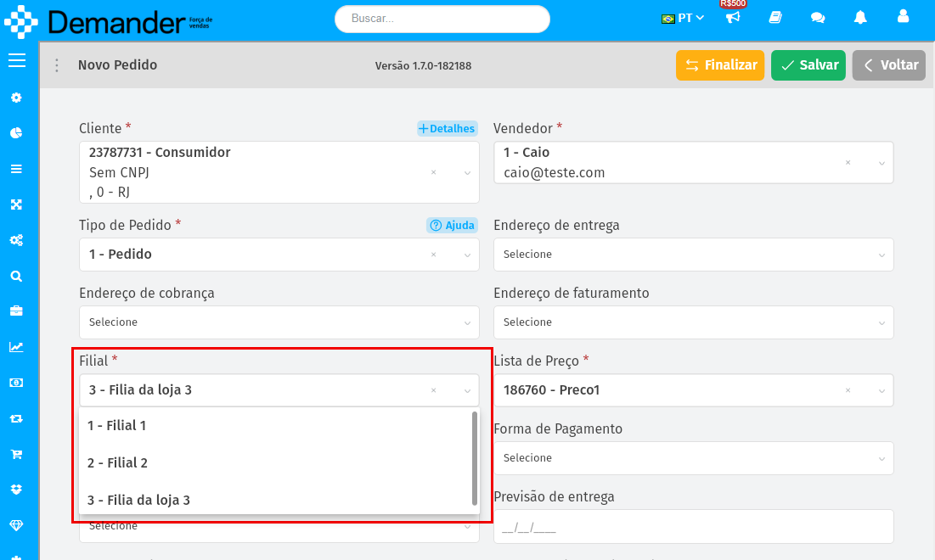The image size is (935, 560).
Task: Clear the Tipo de Pedido selection
Action: click(x=433, y=255)
